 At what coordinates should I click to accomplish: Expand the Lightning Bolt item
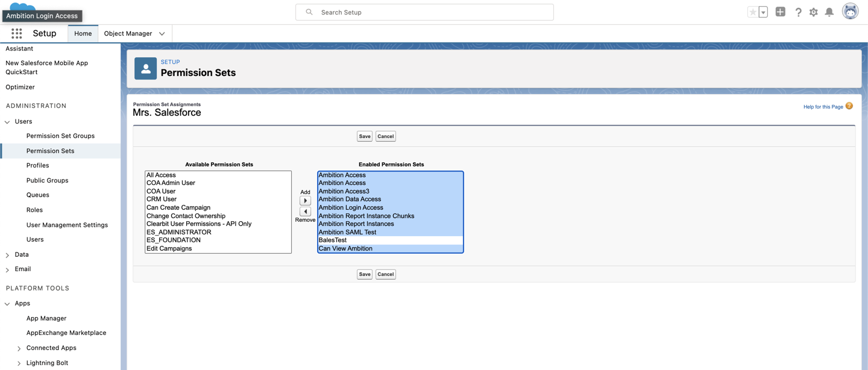[x=19, y=363]
